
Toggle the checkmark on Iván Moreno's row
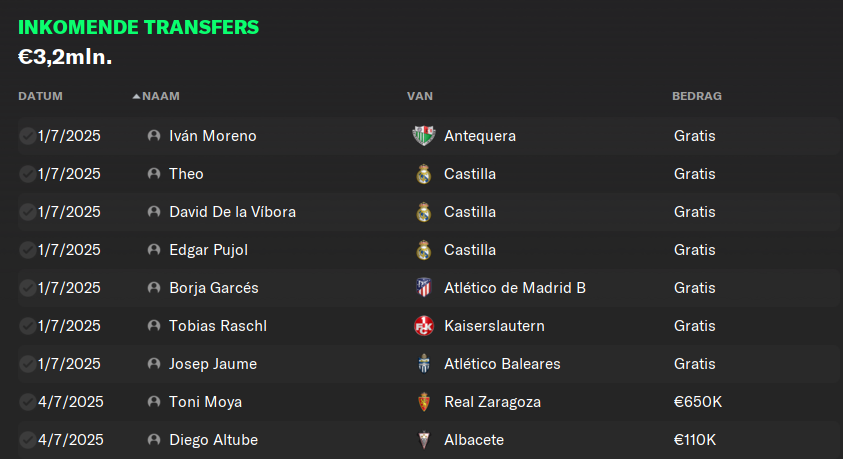coord(27,136)
